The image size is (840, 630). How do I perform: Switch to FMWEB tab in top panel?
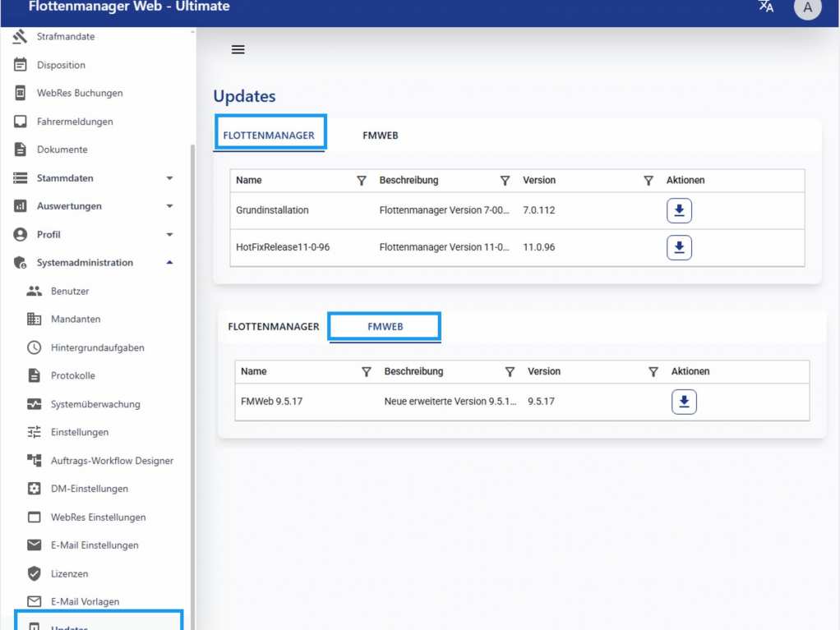tap(381, 136)
